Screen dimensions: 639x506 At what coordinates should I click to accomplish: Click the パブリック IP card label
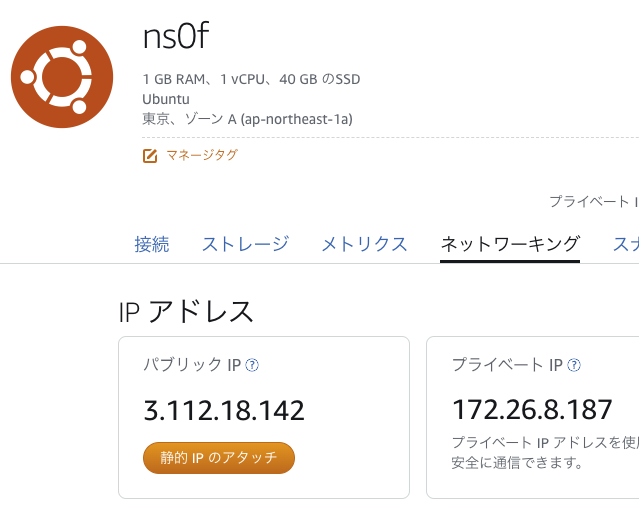[192, 365]
